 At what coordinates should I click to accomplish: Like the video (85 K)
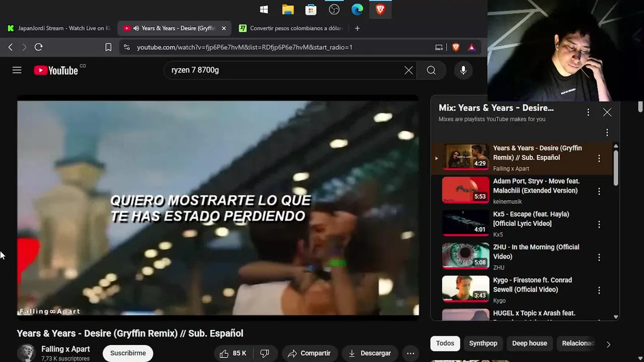point(234,353)
